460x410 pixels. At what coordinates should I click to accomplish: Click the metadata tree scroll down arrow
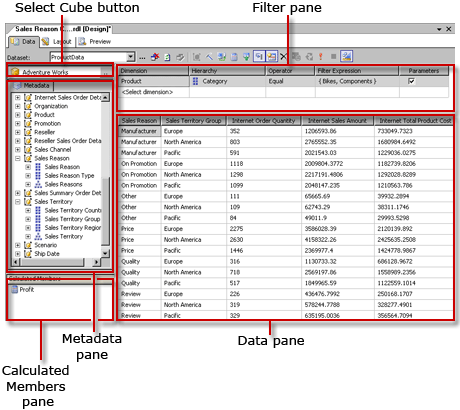[x=105, y=253]
